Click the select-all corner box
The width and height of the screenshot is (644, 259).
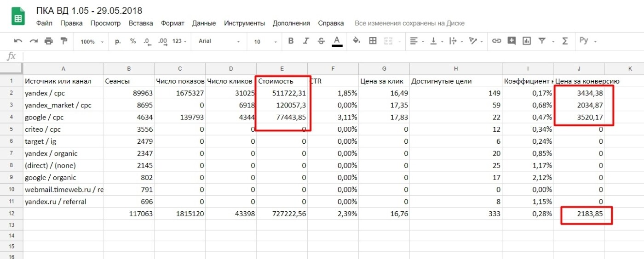pyautogui.click(x=11, y=68)
